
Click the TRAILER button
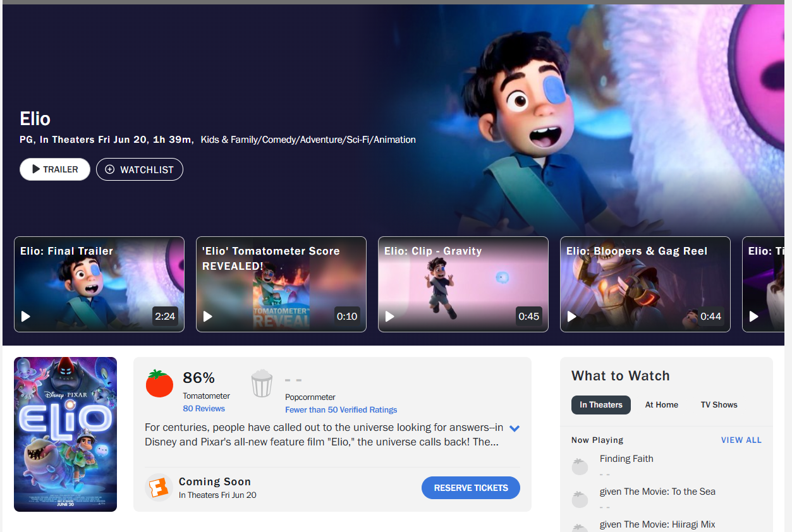pos(55,169)
